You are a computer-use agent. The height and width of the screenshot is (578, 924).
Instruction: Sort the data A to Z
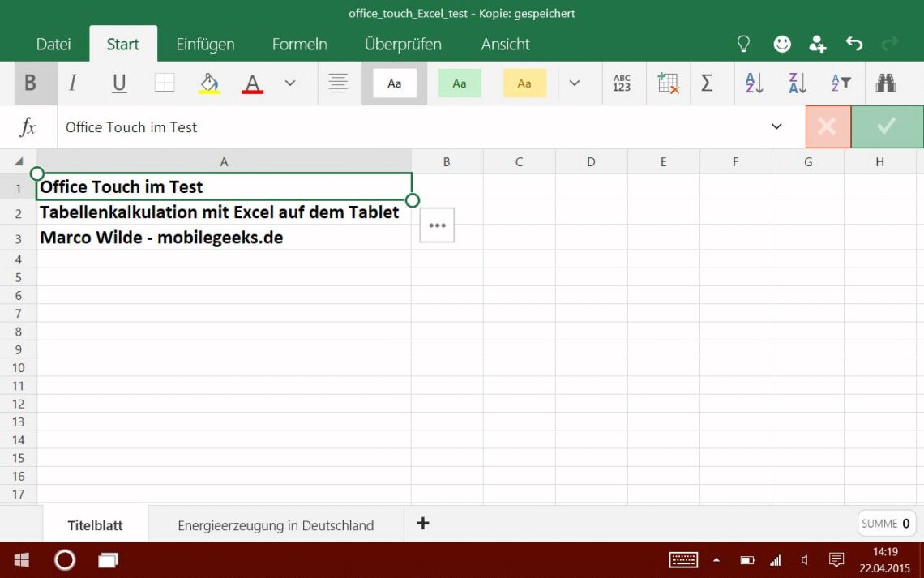pos(753,83)
